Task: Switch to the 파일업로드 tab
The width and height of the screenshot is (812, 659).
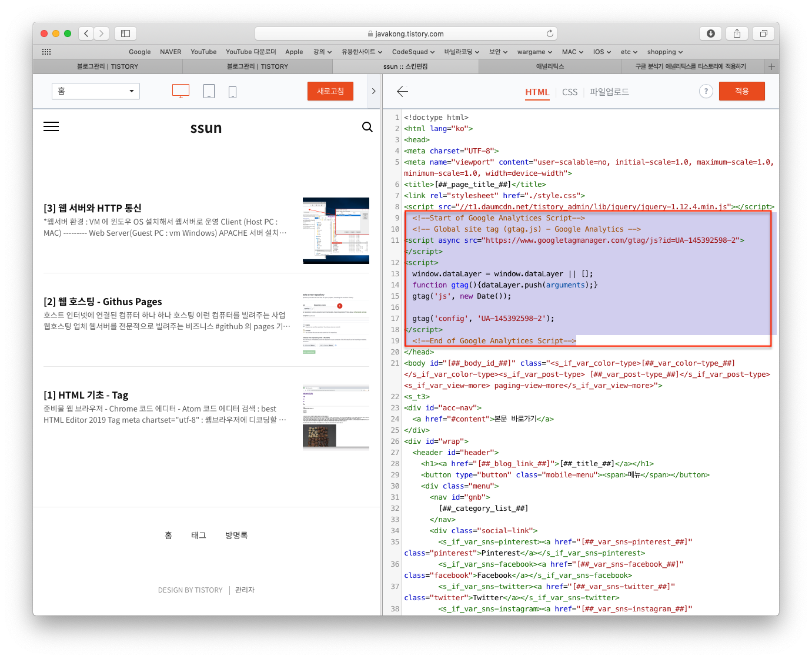Action: coord(609,92)
